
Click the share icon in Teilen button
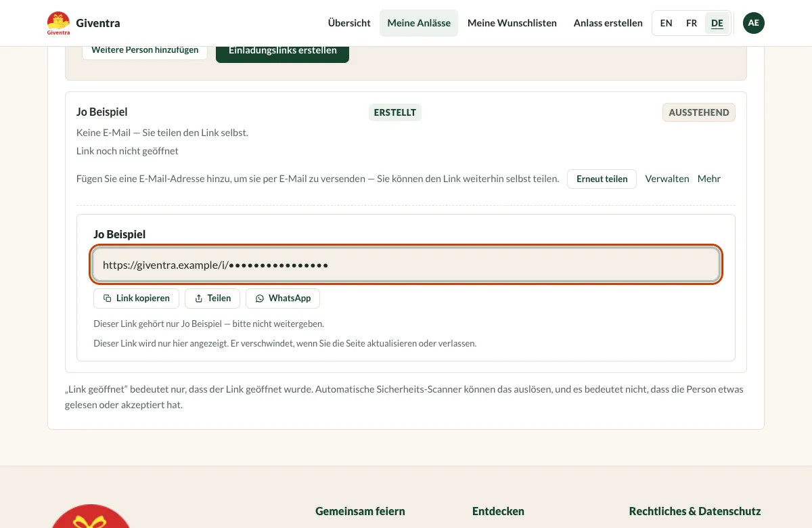tap(198, 299)
